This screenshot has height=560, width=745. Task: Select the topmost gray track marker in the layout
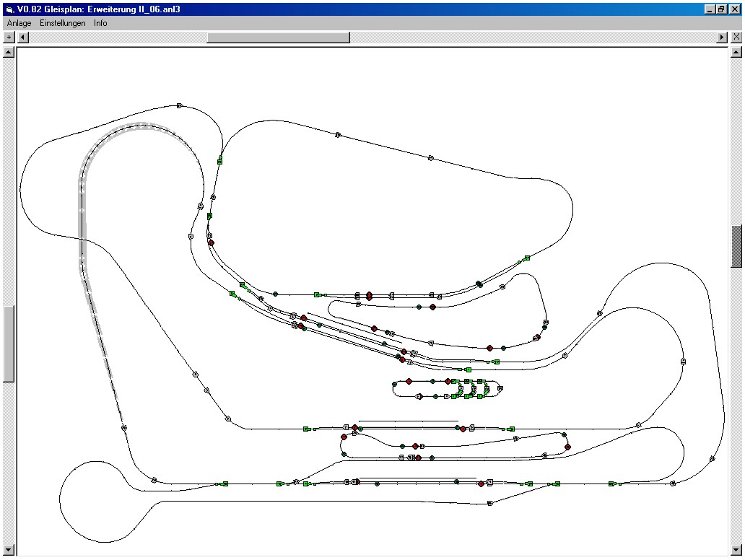179,105
